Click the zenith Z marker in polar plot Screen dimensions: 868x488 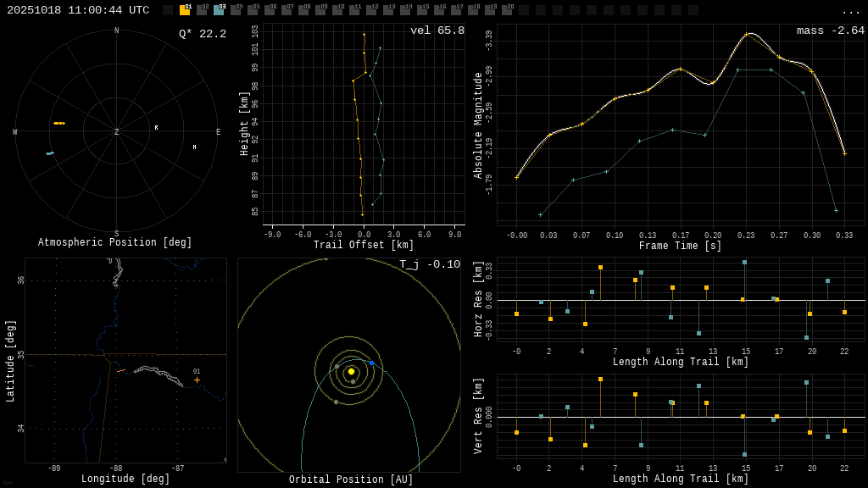[117, 131]
